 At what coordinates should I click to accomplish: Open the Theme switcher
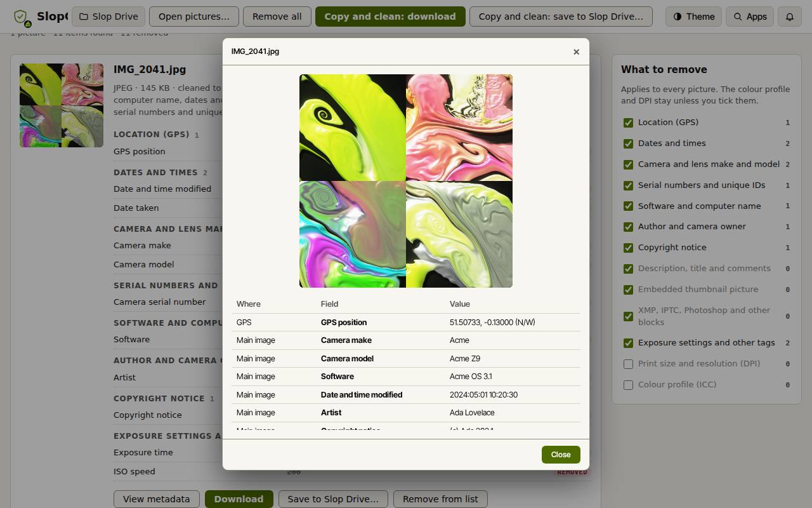click(x=693, y=17)
